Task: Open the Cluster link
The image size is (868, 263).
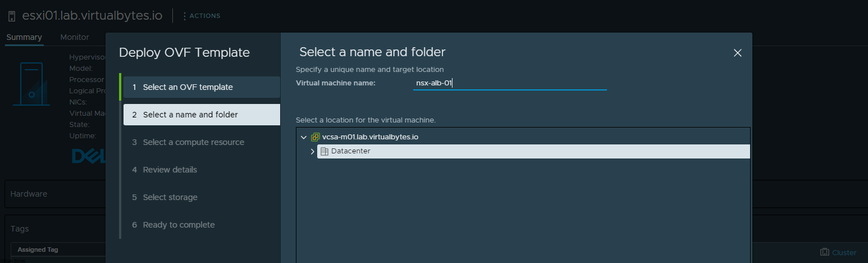Action: click(x=844, y=252)
